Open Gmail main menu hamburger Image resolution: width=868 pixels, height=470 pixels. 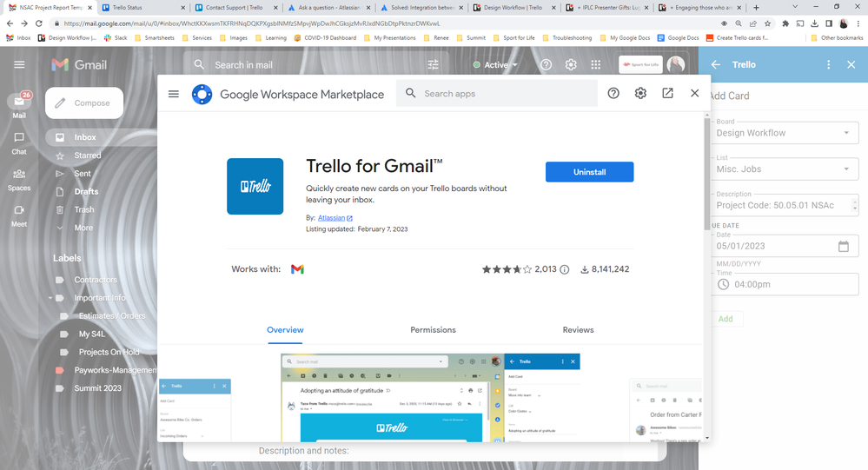click(19, 65)
